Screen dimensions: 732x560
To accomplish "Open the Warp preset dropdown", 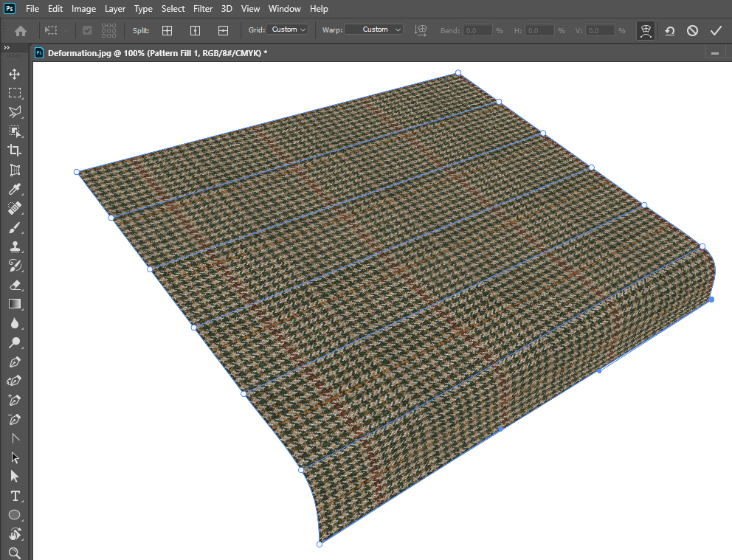I will [373, 30].
